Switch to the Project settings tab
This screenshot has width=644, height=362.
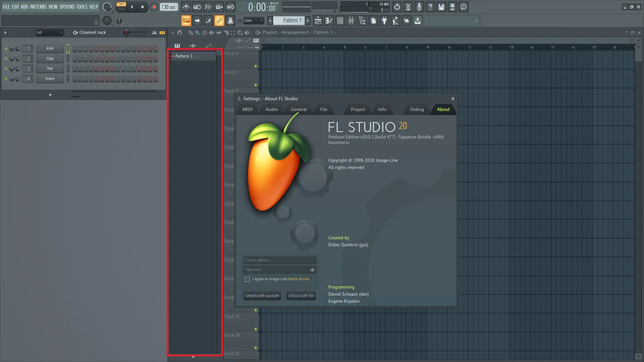coord(358,109)
